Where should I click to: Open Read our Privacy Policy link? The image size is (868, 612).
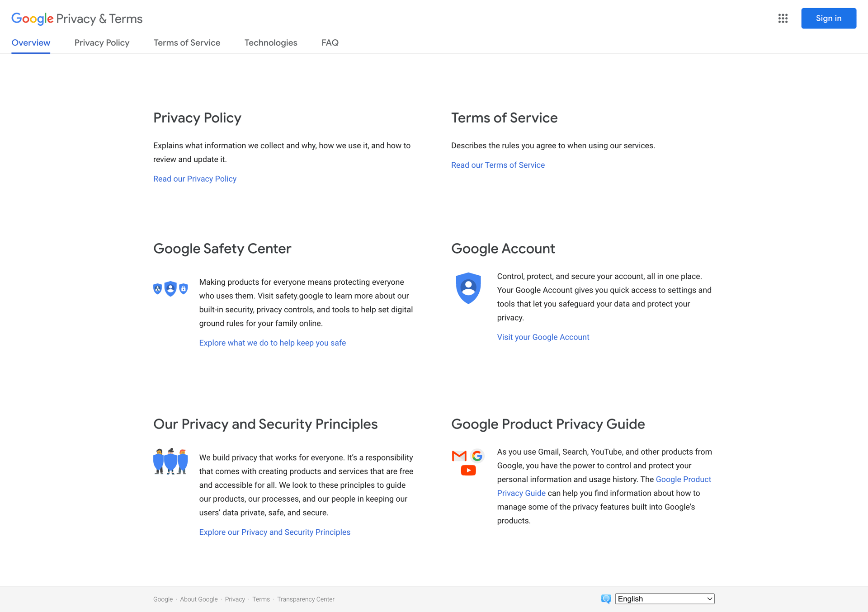pos(194,179)
